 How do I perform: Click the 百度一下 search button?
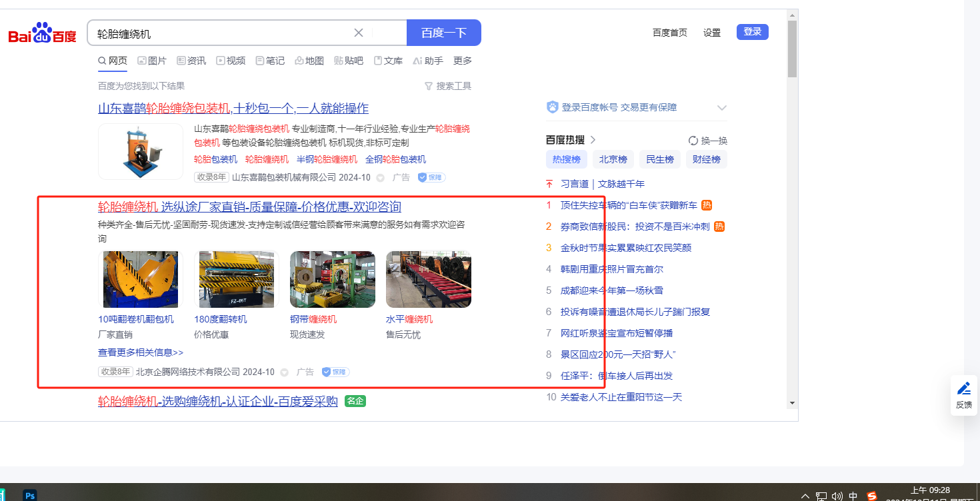(444, 33)
